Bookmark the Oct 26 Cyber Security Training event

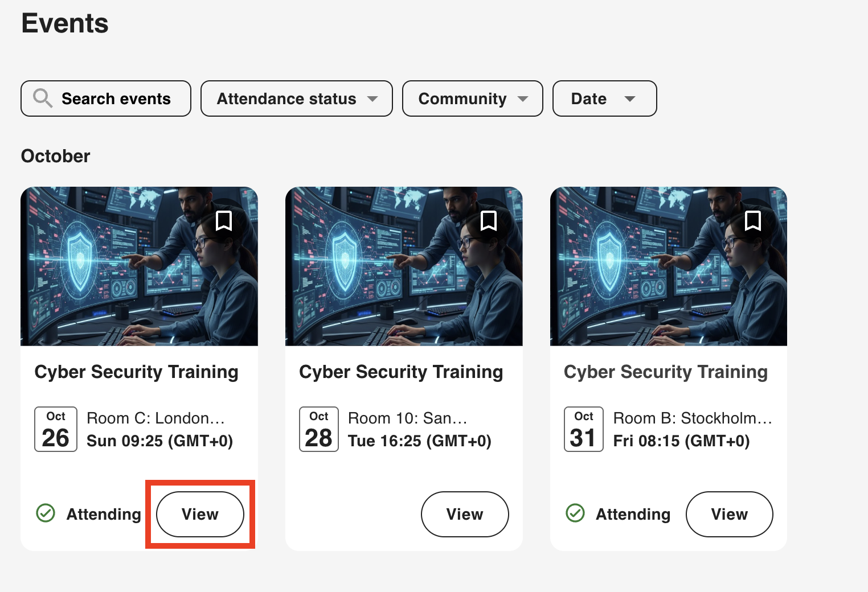[x=224, y=221]
